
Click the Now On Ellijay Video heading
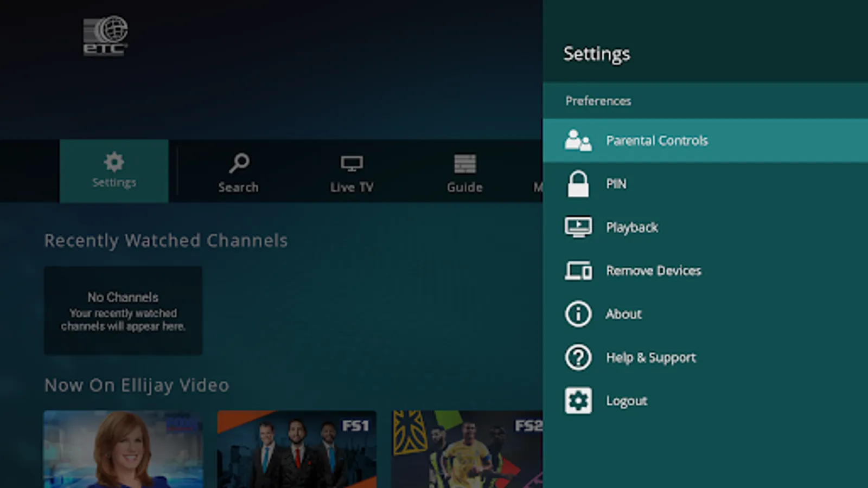coord(137,385)
